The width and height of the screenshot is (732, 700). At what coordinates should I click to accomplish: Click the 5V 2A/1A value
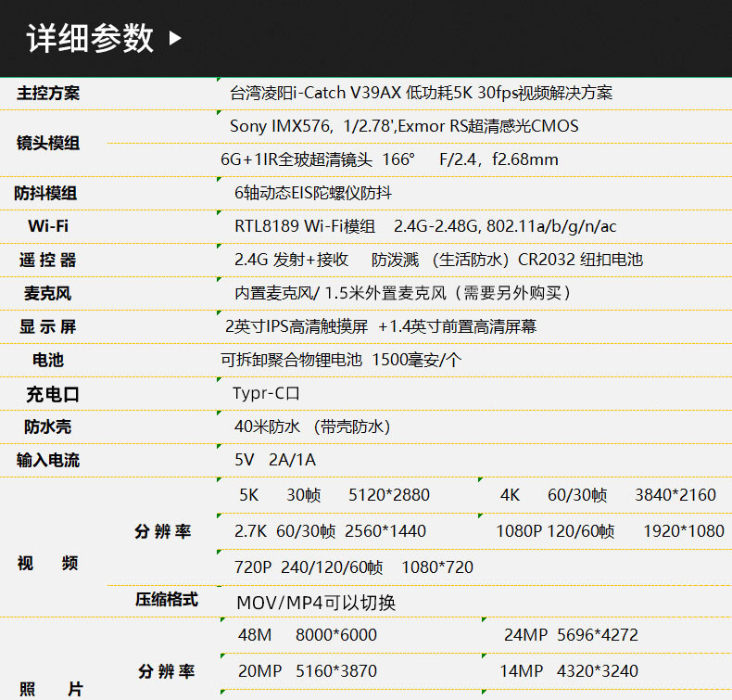click(275, 460)
